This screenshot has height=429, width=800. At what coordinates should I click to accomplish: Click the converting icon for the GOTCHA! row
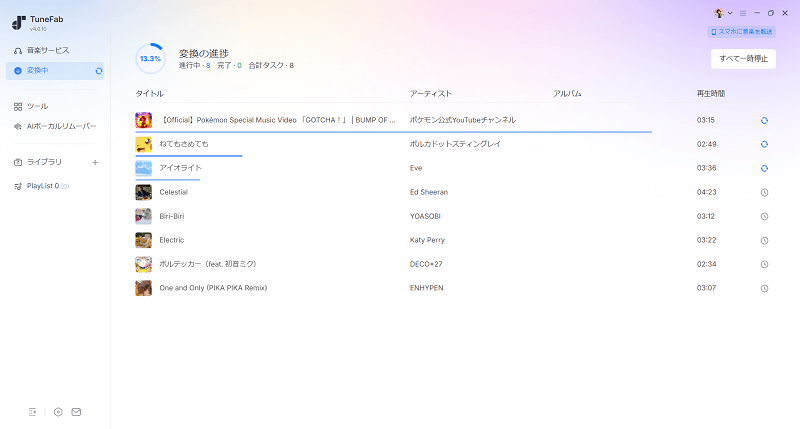(764, 120)
